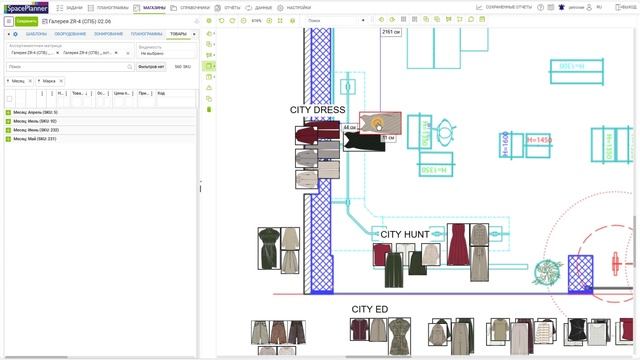The image size is (640, 360).
Task: Open the Поиск dropdown in canvas toolbar
Action: coord(336,20)
